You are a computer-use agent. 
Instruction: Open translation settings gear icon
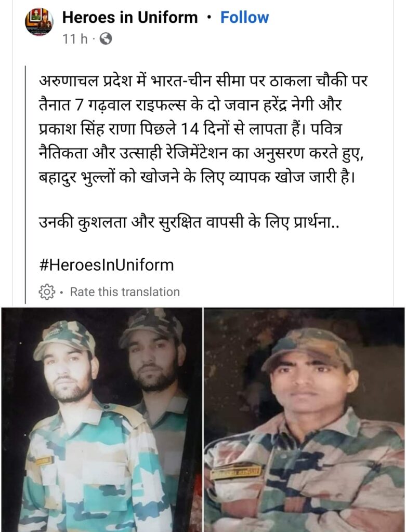tap(47, 291)
